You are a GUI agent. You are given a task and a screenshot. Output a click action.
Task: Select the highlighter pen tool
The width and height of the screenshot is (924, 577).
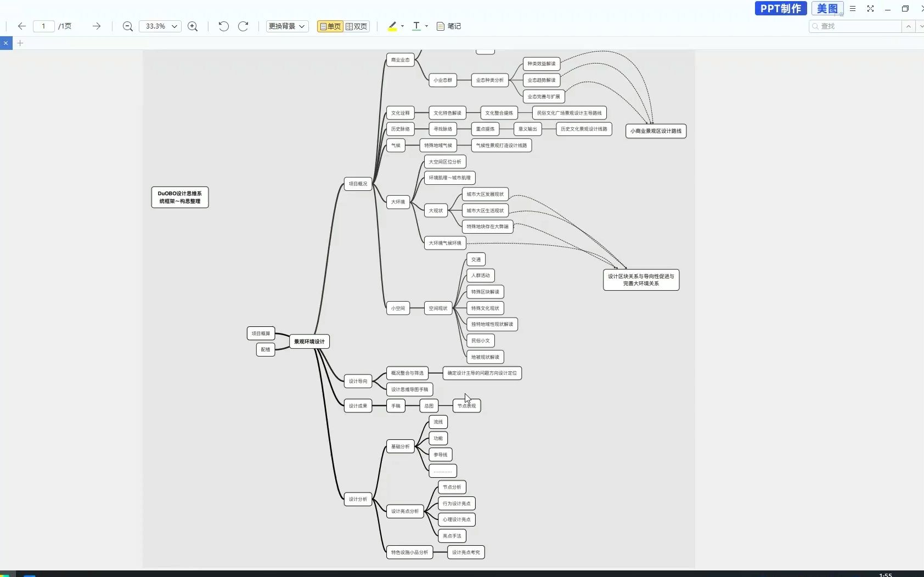coord(392,26)
